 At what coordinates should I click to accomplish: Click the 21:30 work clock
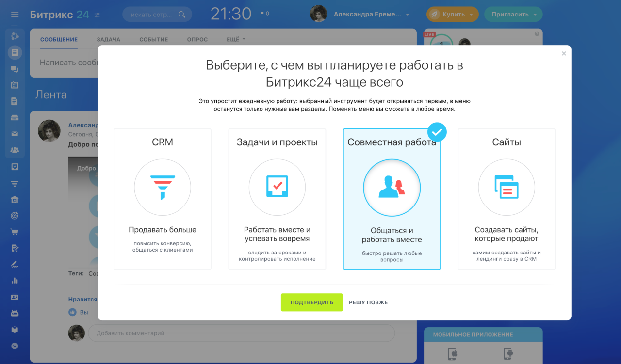pyautogui.click(x=231, y=14)
